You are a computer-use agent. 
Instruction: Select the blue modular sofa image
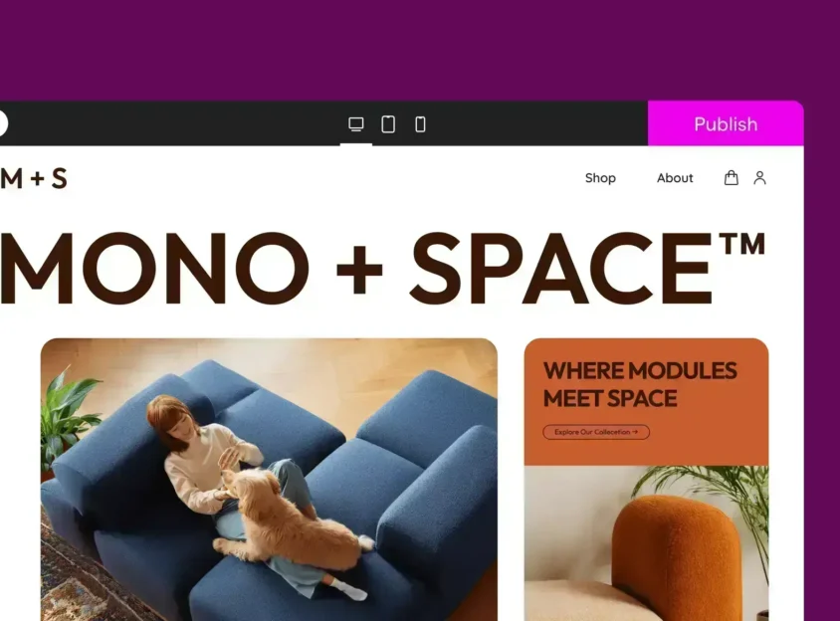pyautogui.click(x=269, y=480)
